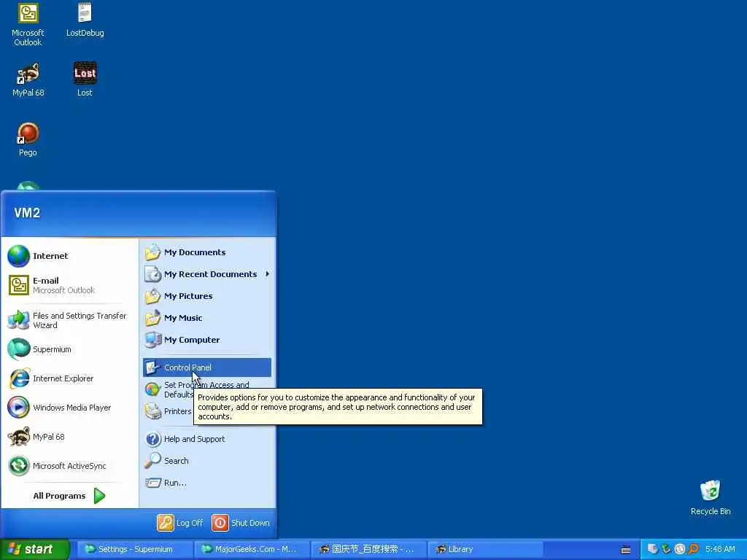
Task: Open Internet Explorer from Start menu
Action: 69,378
